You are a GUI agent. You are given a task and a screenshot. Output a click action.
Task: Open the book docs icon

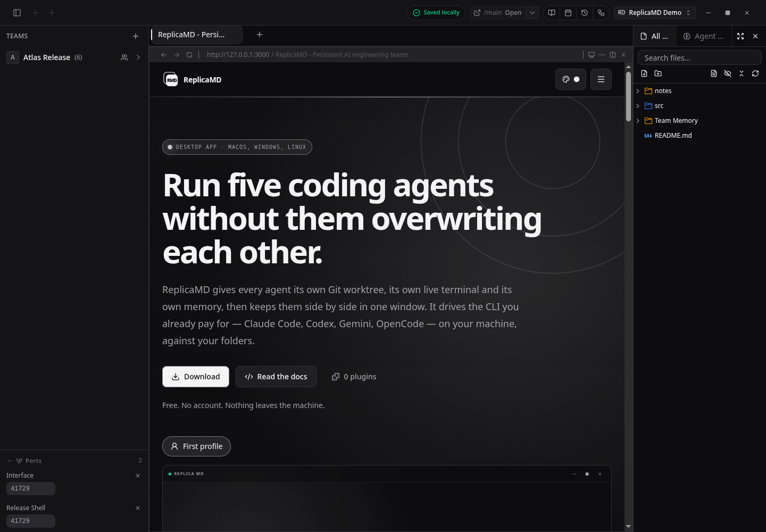pyautogui.click(x=552, y=13)
